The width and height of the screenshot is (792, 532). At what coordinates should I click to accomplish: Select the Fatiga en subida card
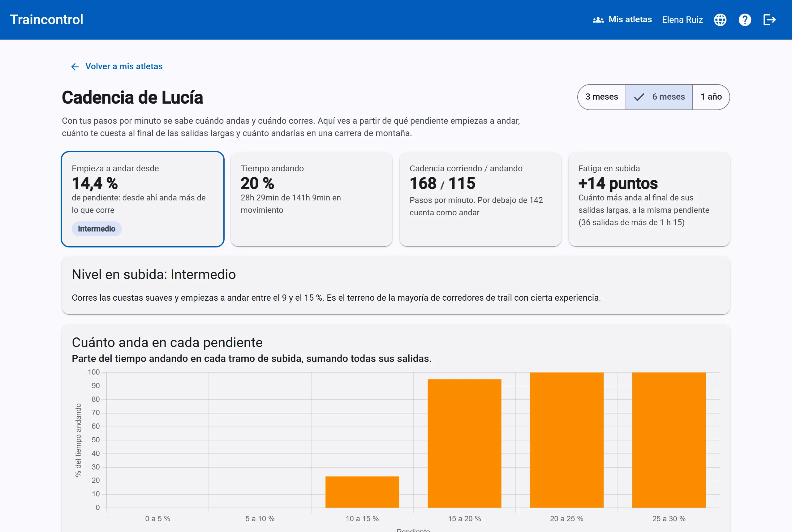[x=649, y=199]
